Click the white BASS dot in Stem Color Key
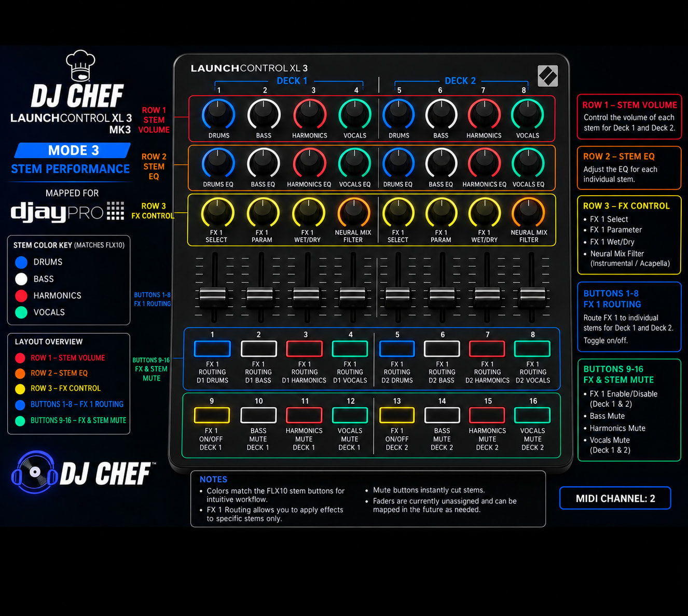Screen dimensions: 688x616 (21, 279)
